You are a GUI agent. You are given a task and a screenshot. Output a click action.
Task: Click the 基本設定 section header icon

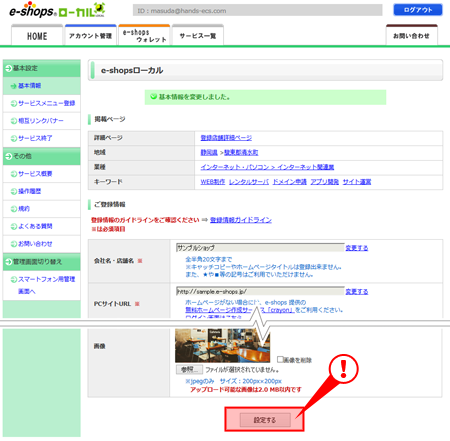[9, 68]
